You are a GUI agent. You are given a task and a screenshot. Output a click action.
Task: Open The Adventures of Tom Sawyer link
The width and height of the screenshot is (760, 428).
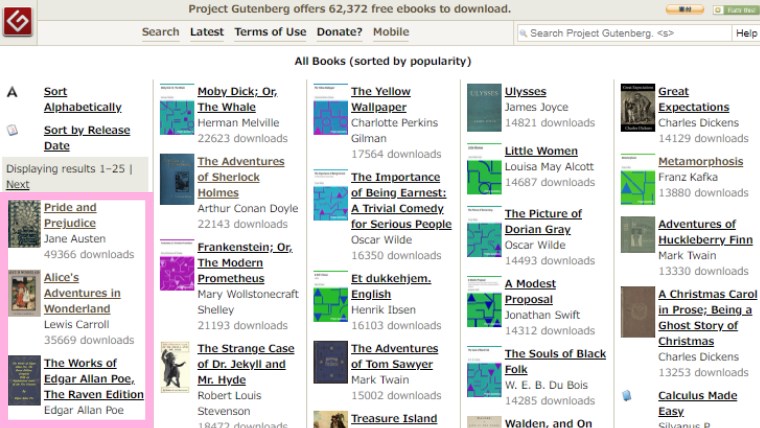(x=395, y=356)
